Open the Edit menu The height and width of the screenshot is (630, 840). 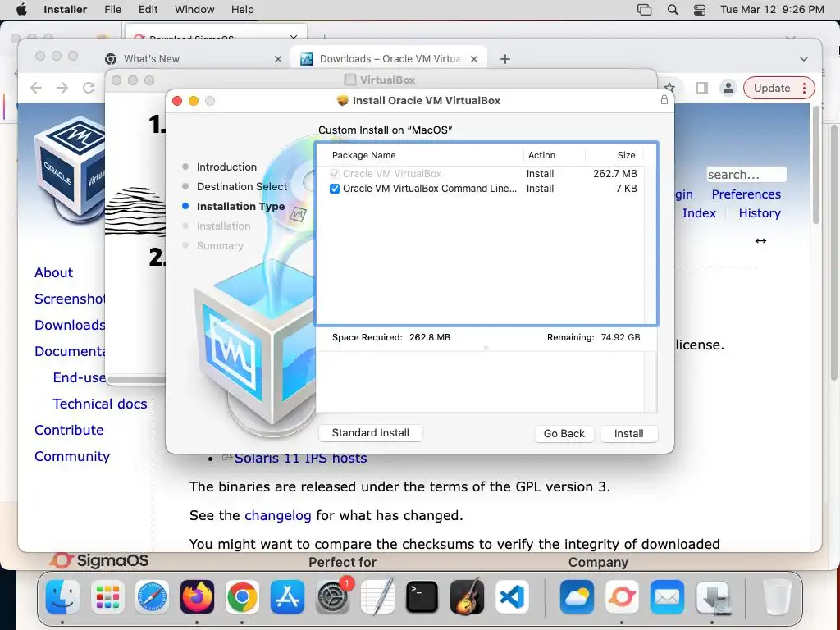(x=148, y=10)
